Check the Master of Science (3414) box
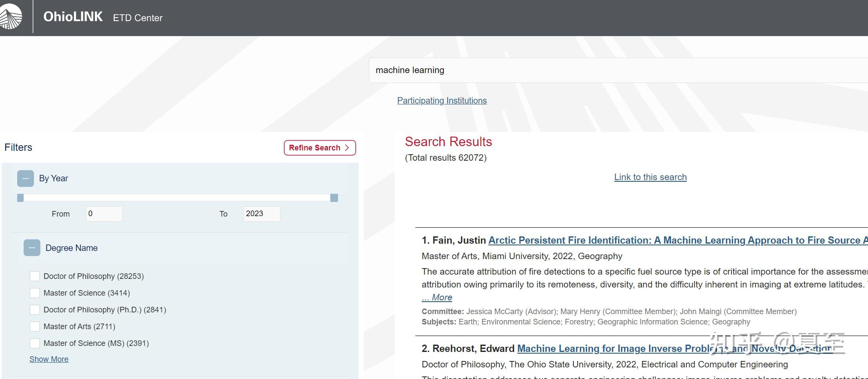 pyautogui.click(x=35, y=293)
